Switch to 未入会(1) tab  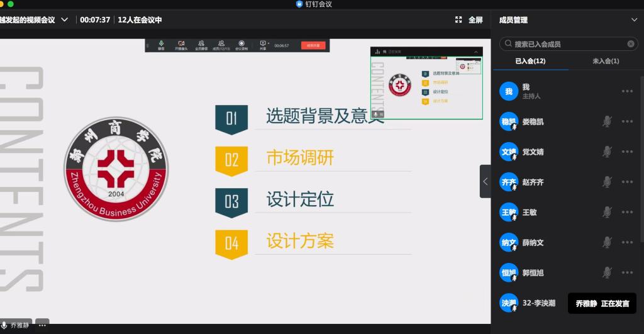(606, 61)
